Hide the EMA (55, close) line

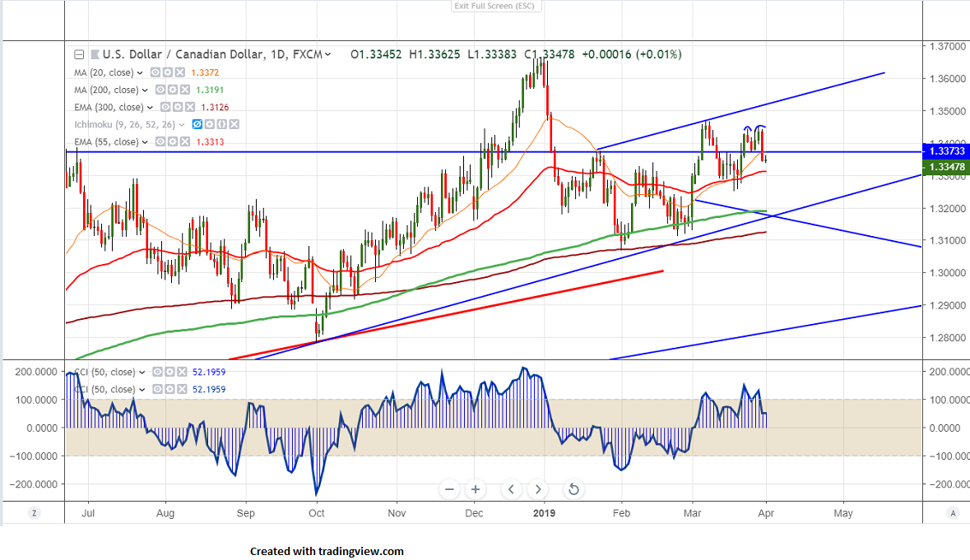pos(160,141)
